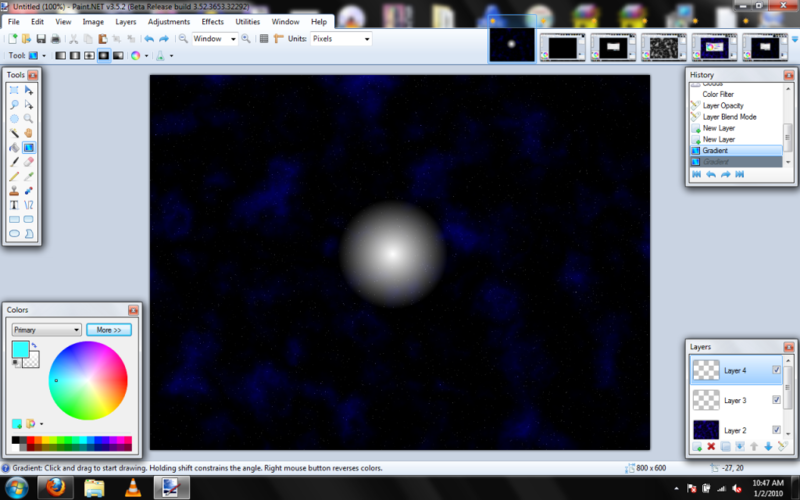800x500 pixels.
Task: Pick a hue on the color wheel
Action: pos(88,381)
